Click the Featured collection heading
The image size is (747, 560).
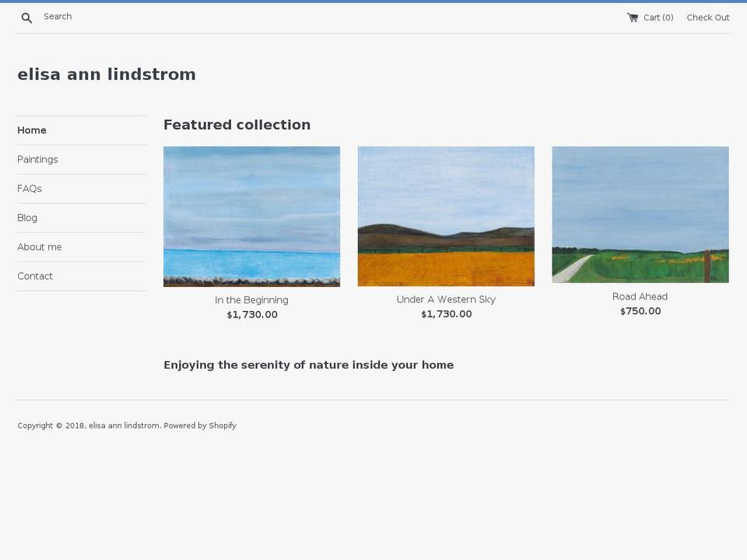tap(237, 124)
